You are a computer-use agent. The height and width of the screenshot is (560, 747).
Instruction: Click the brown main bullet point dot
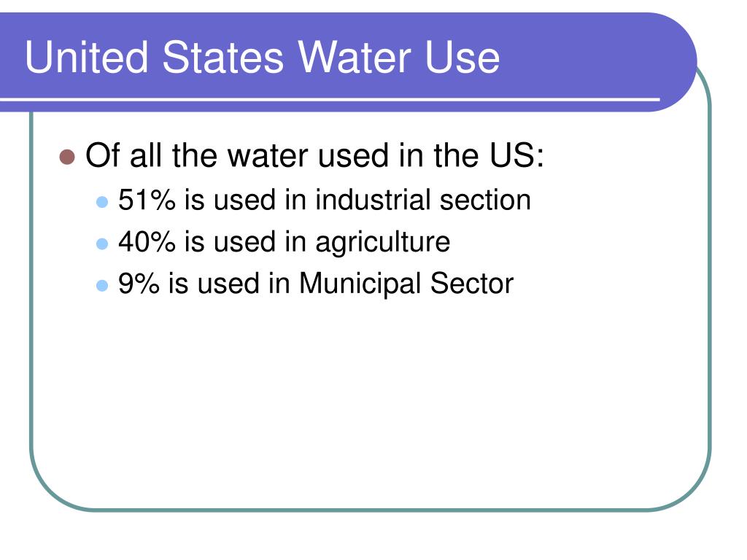tap(67, 157)
